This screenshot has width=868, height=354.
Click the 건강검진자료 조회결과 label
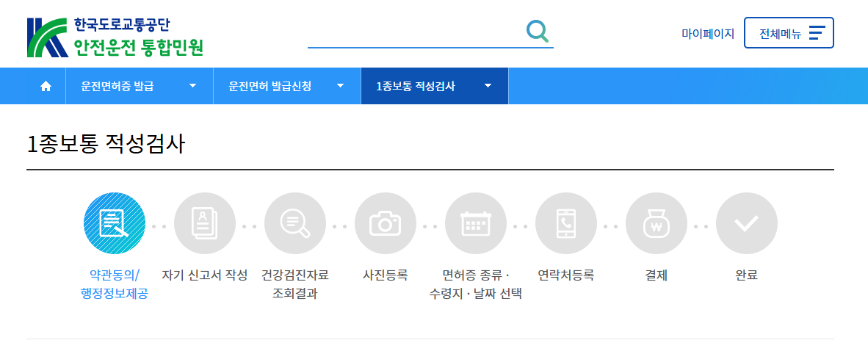295,284
